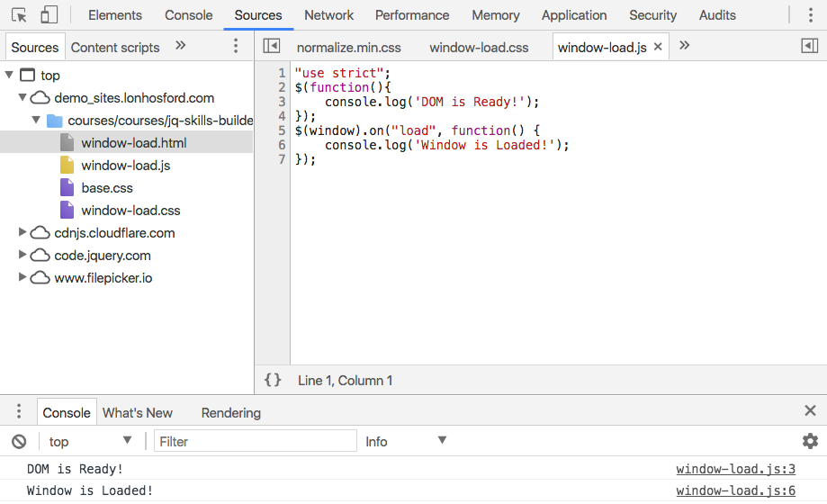The height and width of the screenshot is (504, 827).
Task: Select the Console drawer tab
Action: click(x=67, y=413)
